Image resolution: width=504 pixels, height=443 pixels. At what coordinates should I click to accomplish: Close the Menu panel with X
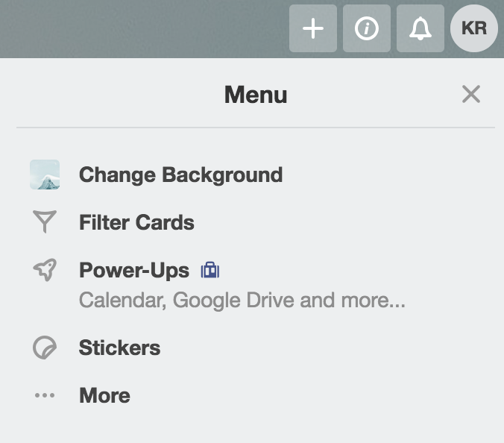[471, 94]
